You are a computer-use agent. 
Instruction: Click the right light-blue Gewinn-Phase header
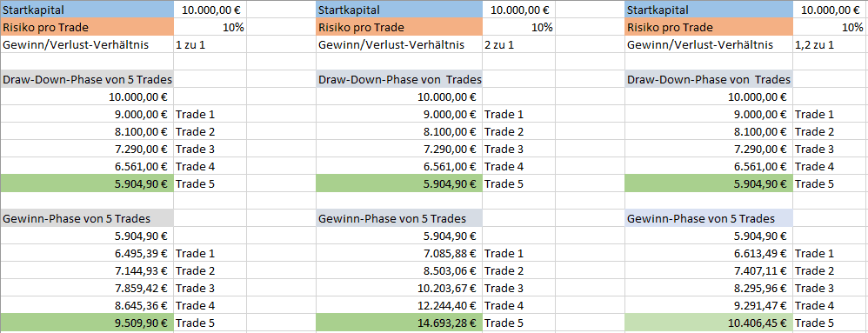(709, 218)
